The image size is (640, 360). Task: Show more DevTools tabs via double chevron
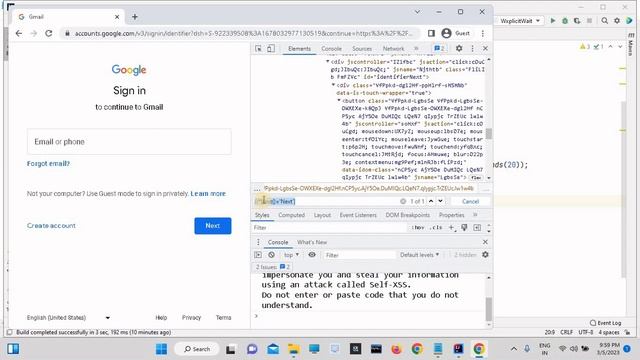pyautogui.click(x=416, y=49)
